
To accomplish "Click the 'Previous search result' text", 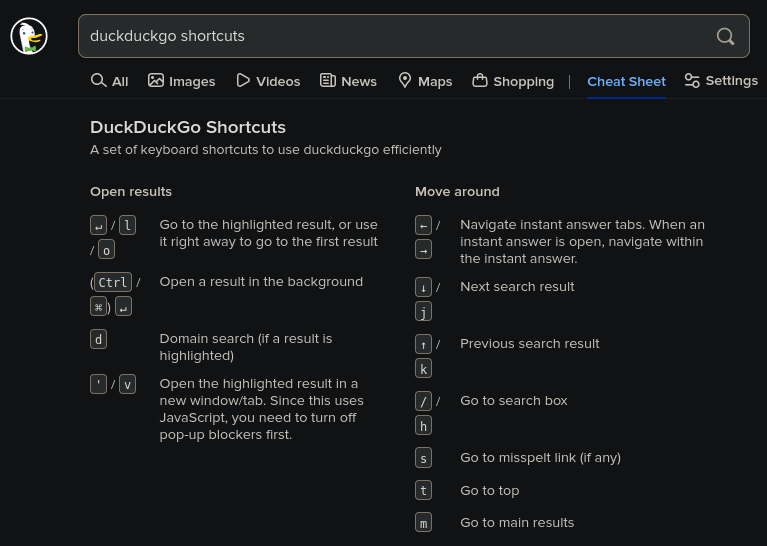I will tap(530, 344).
